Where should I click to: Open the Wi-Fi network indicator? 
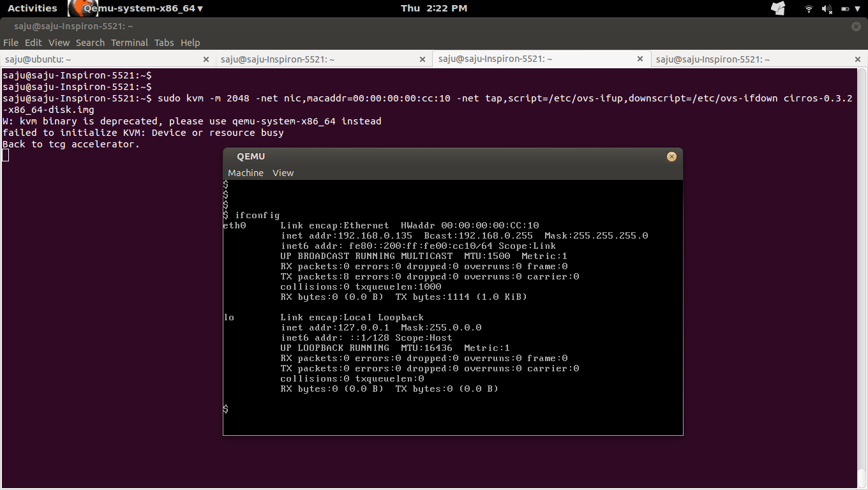click(x=809, y=8)
